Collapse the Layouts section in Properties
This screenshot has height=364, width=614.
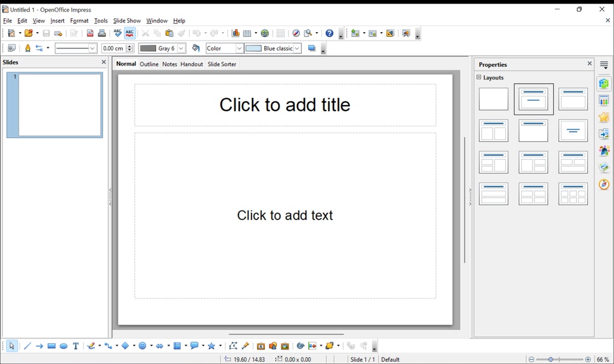pyautogui.click(x=479, y=78)
